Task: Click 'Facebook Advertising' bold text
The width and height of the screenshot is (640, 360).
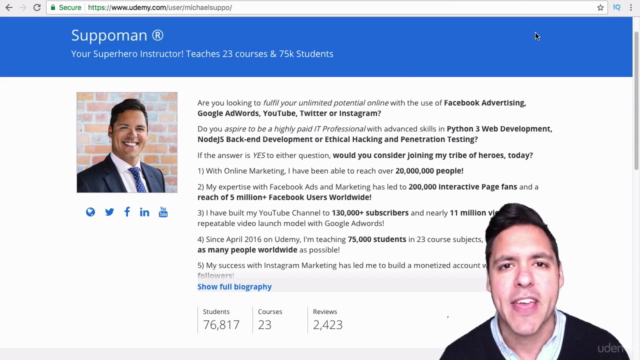Action: pyautogui.click(x=484, y=102)
